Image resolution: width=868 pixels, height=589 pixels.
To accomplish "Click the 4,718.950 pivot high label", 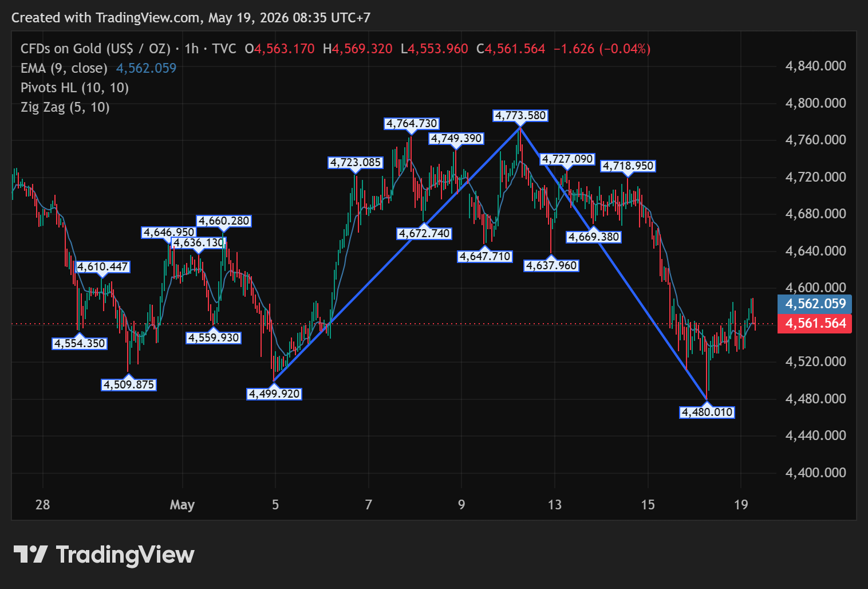I will point(628,166).
